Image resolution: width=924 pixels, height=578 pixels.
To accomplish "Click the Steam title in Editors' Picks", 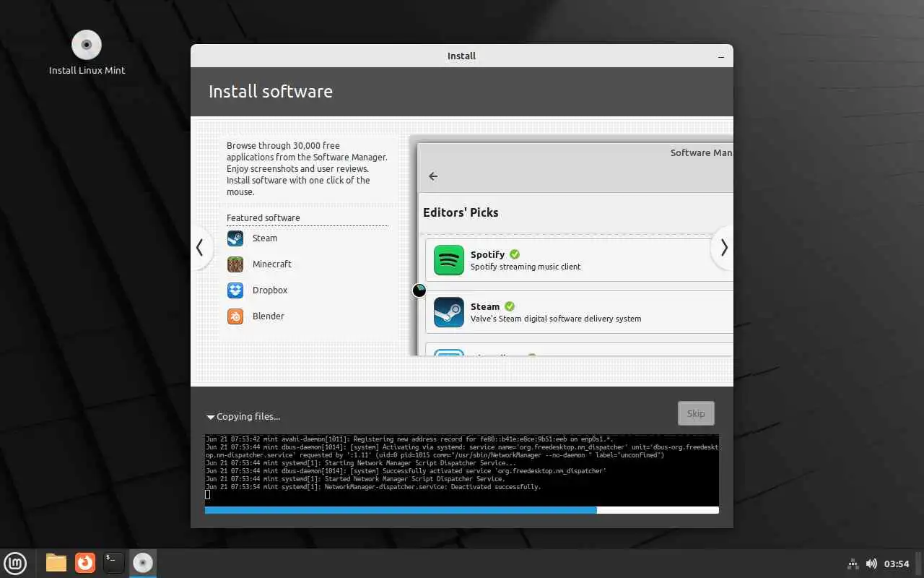I will click(x=485, y=306).
